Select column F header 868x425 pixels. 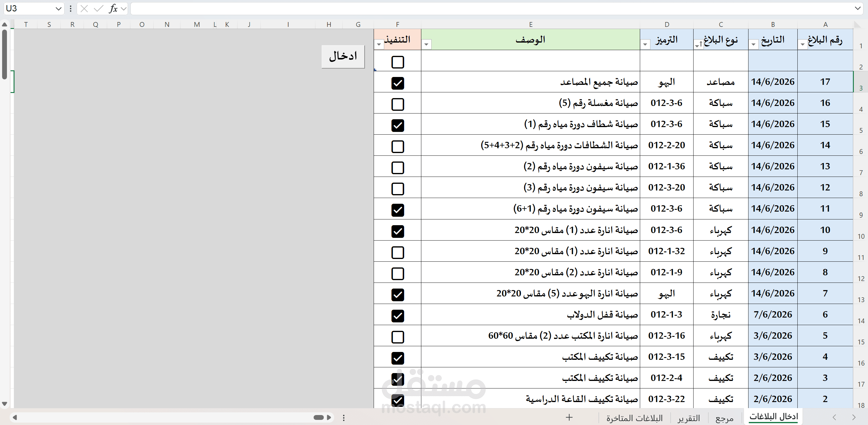(x=397, y=24)
